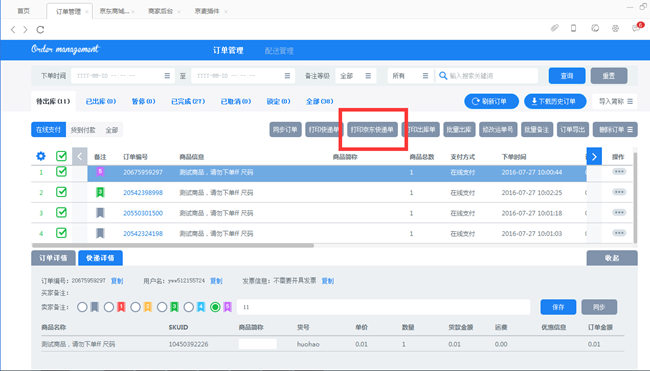
Task: Select the blue flag 4 remark radio
Action: tap(188, 307)
